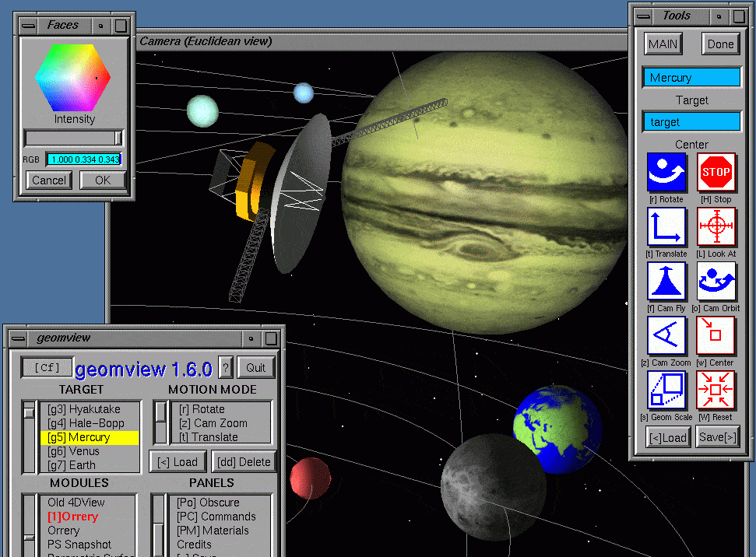Click the 'target' Center field in Tools

pos(691,122)
